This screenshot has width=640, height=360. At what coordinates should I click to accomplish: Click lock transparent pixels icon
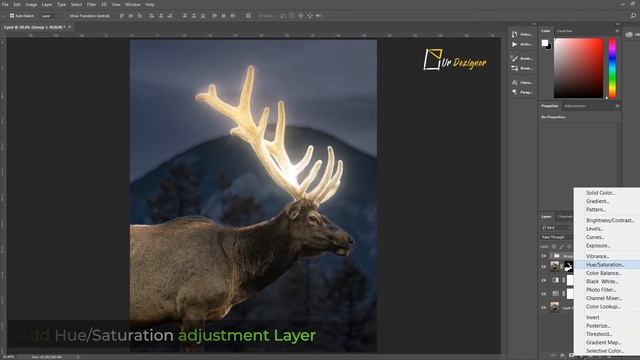(x=554, y=247)
